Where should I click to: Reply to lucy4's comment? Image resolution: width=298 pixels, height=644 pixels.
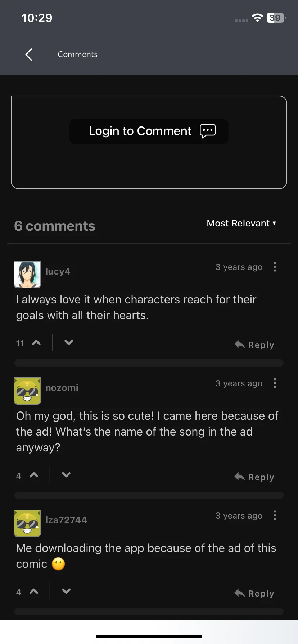[x=254, y=345]
